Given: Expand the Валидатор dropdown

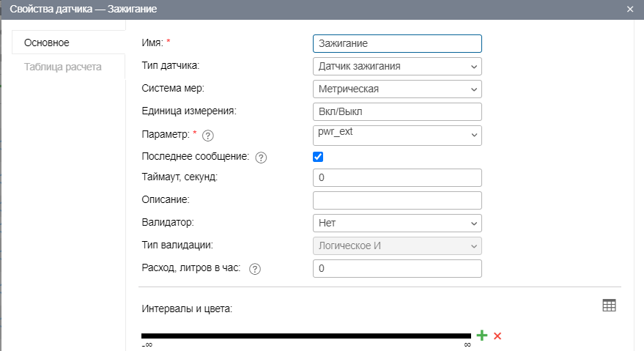Looking at the screenshot, I should point(396,223).
